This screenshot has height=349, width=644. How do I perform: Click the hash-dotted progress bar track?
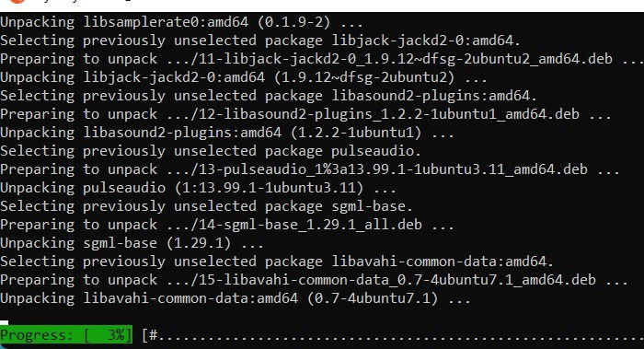pos(393,335)
